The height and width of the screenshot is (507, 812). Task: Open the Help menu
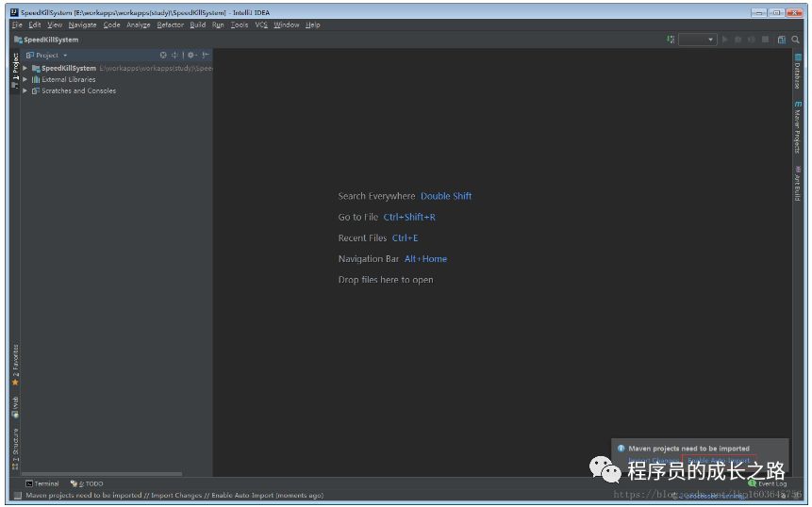[313, 25]
